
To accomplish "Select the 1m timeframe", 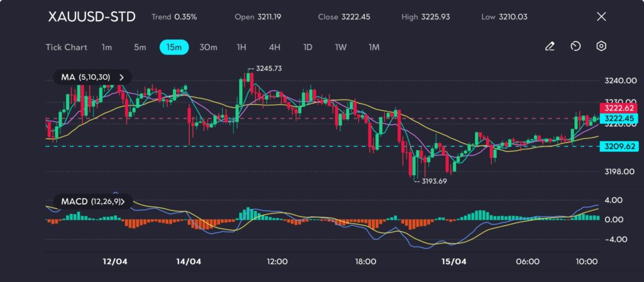I will 107,46.
